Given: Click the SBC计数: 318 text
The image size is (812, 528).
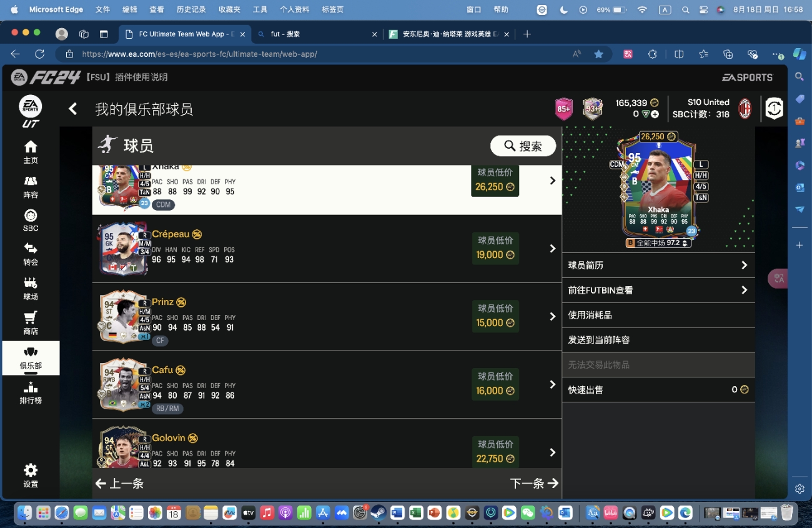Looking at the screenshot, I should [701, 114].
